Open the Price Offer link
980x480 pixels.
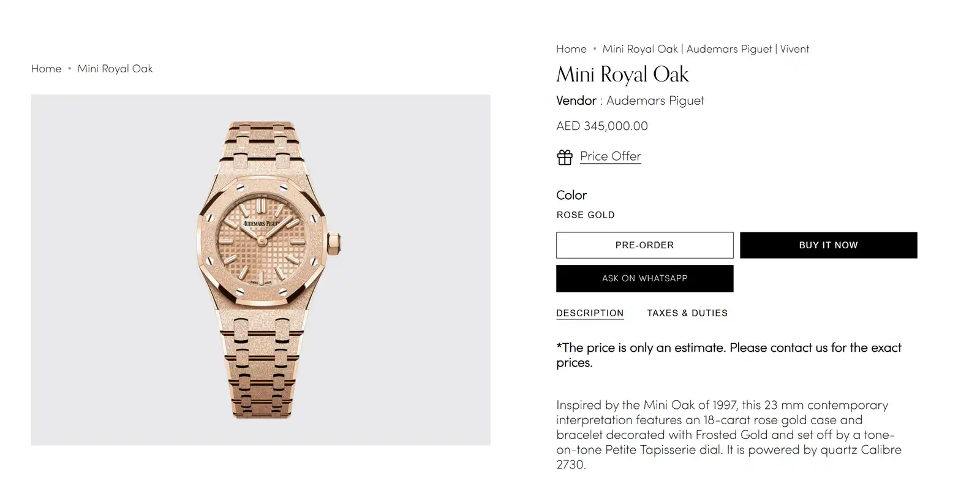click(x=610, y=156)
